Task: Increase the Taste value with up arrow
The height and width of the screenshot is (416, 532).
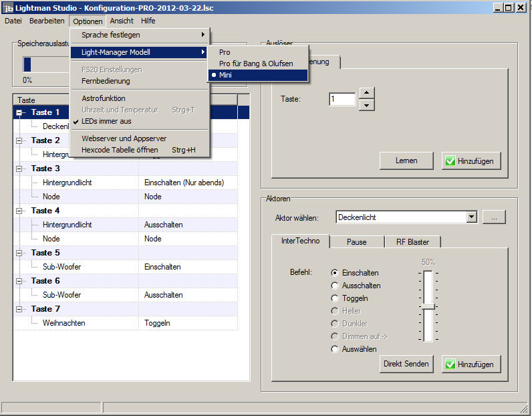Action: (366, 93)
